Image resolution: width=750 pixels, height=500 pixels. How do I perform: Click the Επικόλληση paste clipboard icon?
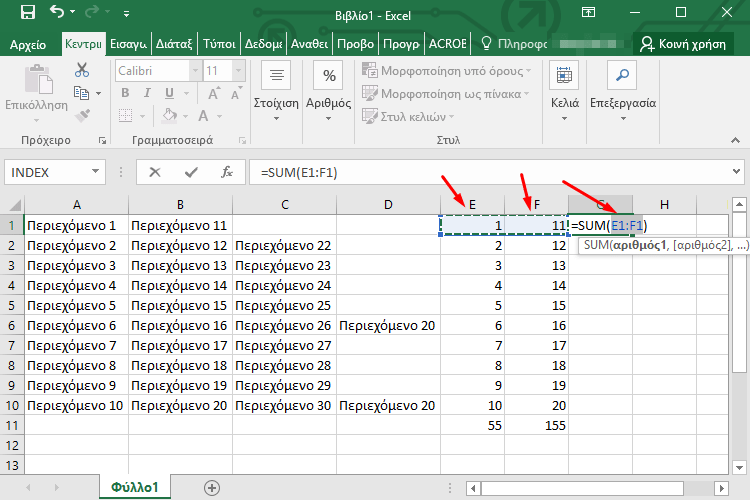click(38, 79)
